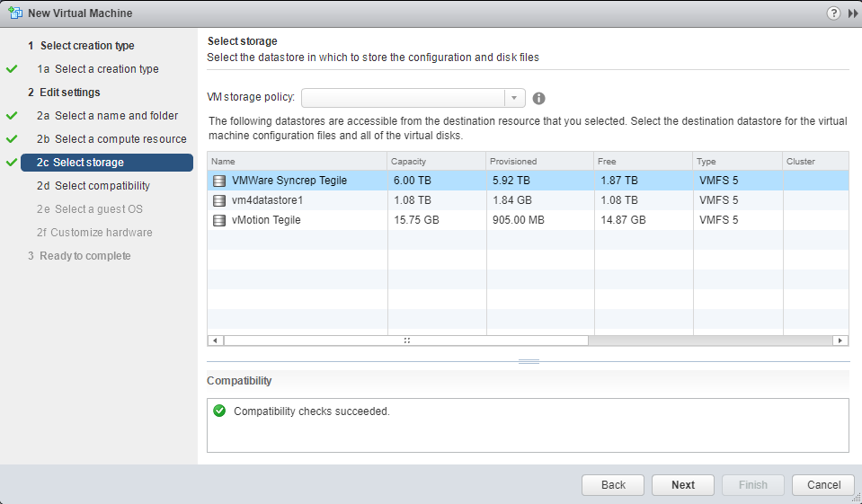Open step 2d Select compatibility
Screen dimensions: 862x504
(x=93, y=186)
